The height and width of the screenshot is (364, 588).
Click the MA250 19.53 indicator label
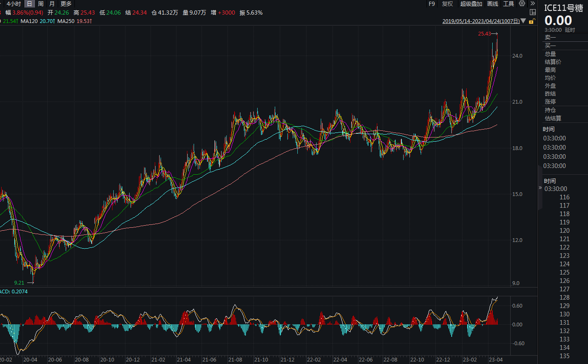[x=74, y=21]
